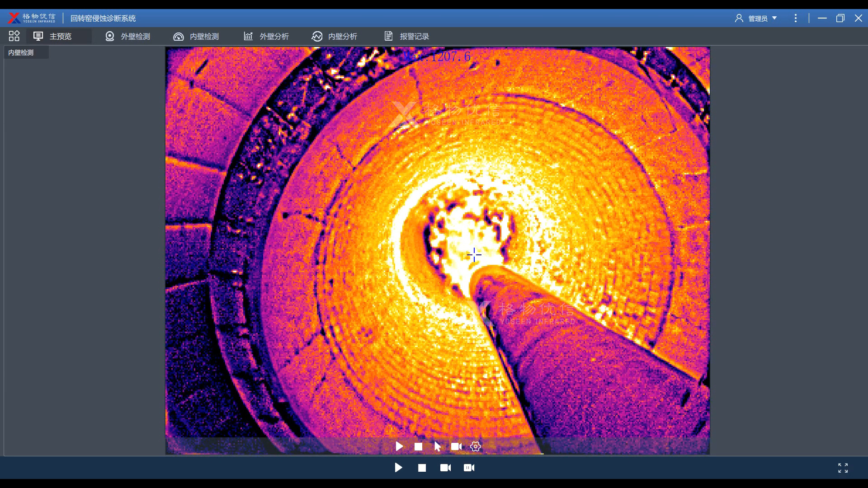Open the 外壁检测 tab
This screenshot has height=488, width=868.
pyautogui.click(x=127, y=36)
